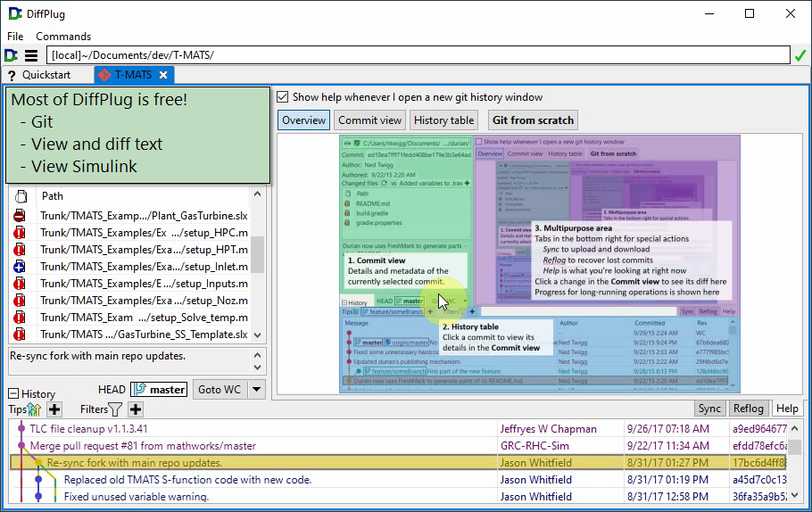Image resolution: width=812 pixels, height=512 pixels.
Task: Click the master branch label
Action: [x=159, y=389]
